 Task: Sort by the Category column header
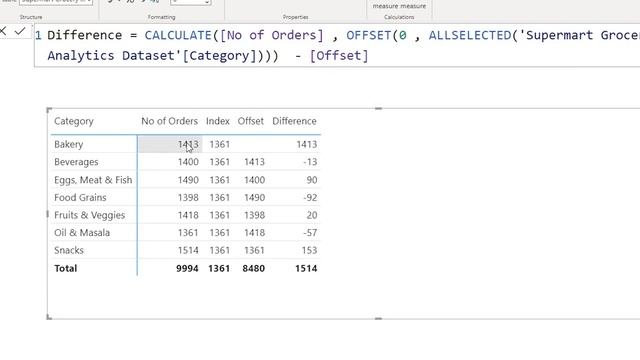(x=74, y=121)
